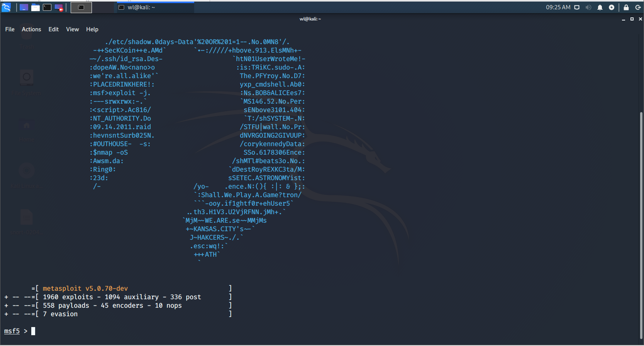
Task: Click the '+++ATH' banner text
Action: pyautogui.click(x=205, y=254)
